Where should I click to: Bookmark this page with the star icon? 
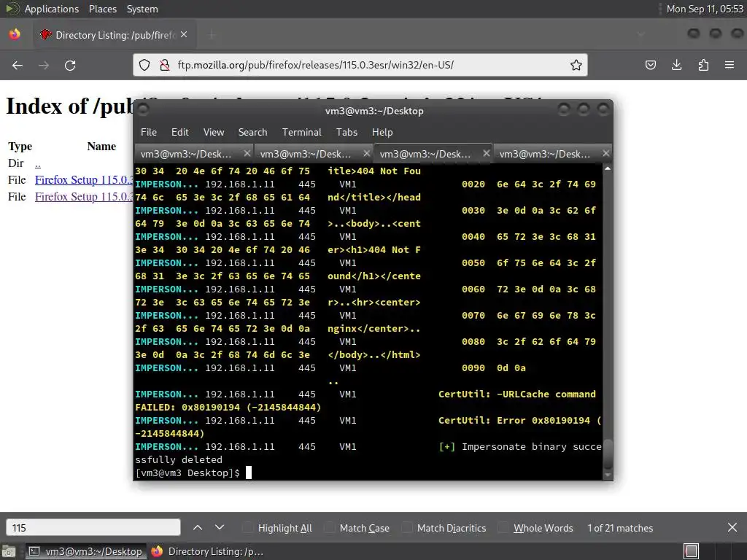(576, 65)
